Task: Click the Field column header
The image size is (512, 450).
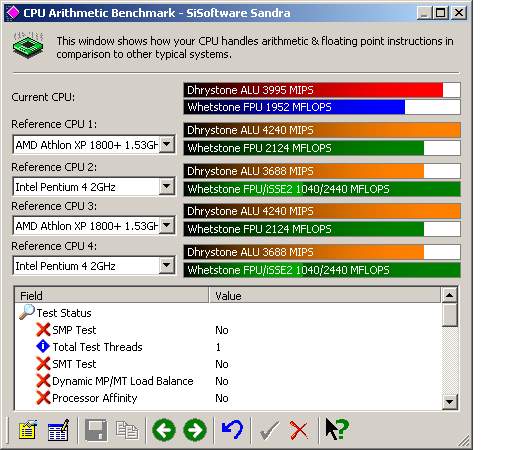Action: tap(112, 295)
